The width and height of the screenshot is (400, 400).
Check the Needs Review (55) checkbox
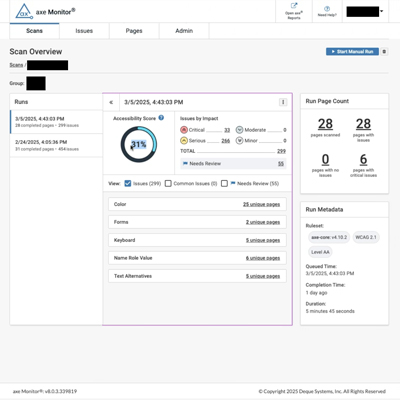224,184
